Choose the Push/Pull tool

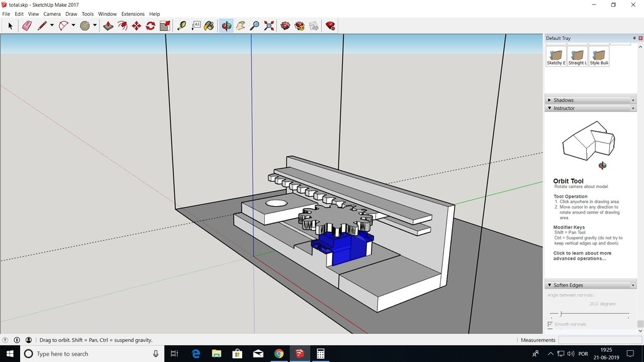108,25
